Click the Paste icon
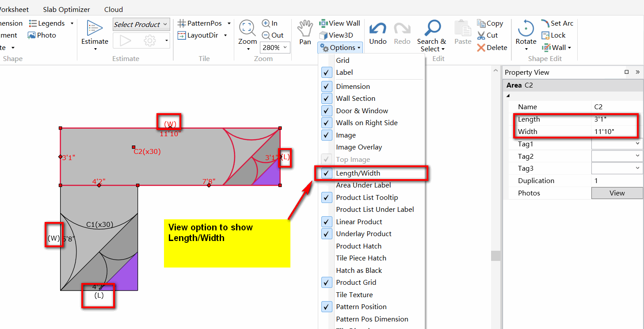 [x=463, y=28]
